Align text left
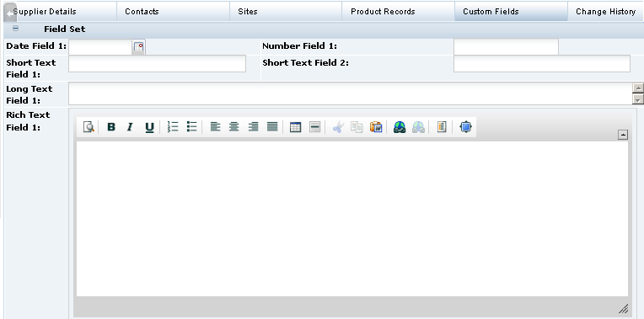644x319 pixels. [215, 127]
